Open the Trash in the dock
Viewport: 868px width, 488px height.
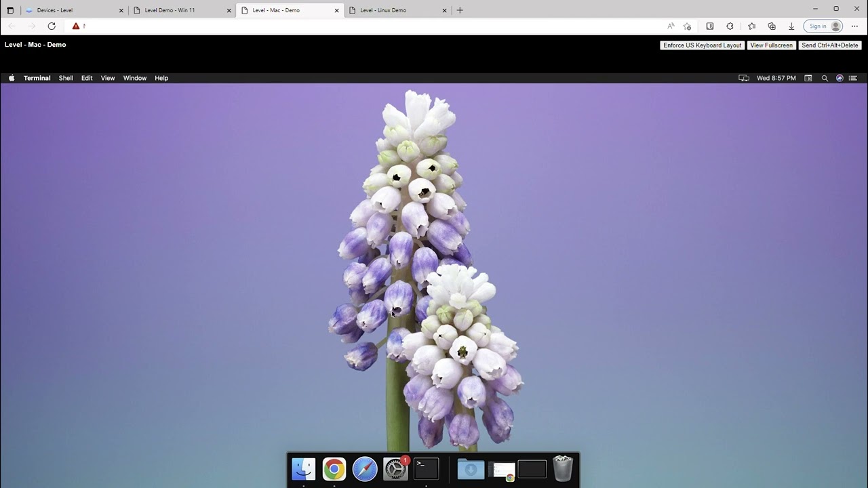[563, 468]
